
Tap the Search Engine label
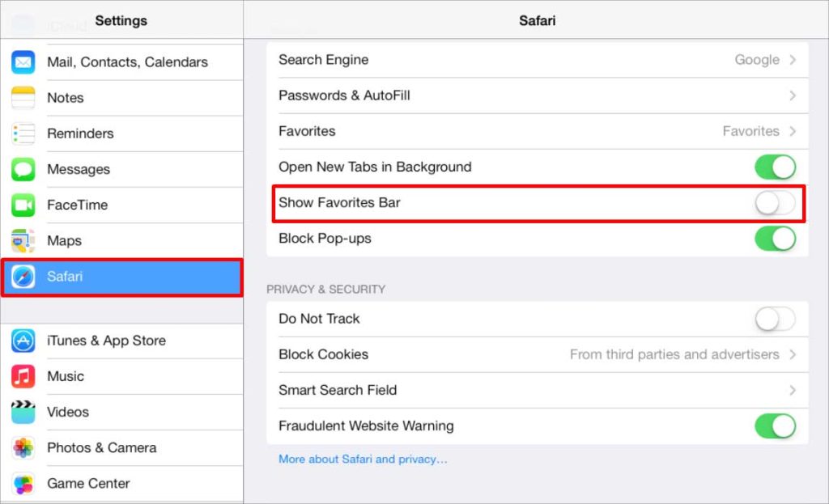tap(324, 60)
